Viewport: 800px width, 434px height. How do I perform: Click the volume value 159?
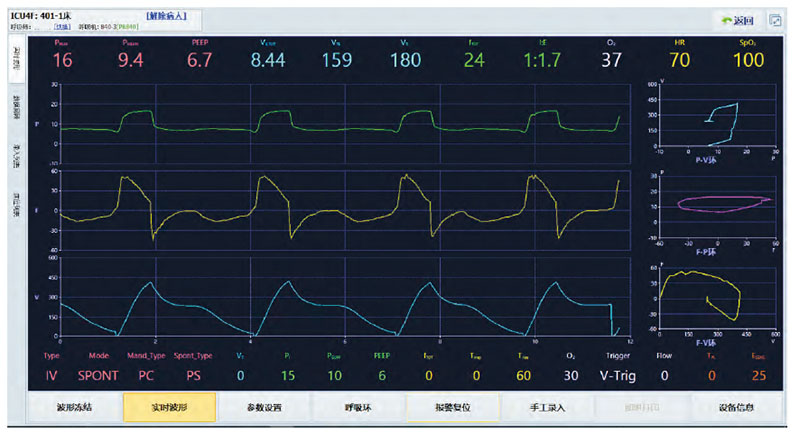tap(337, 60)
